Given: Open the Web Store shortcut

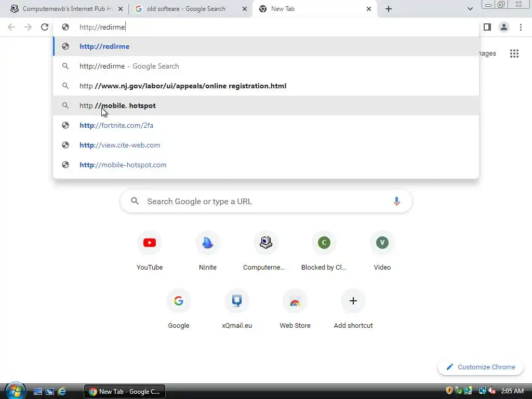Looking at the screenshot, I should click(x=295, y=310).
